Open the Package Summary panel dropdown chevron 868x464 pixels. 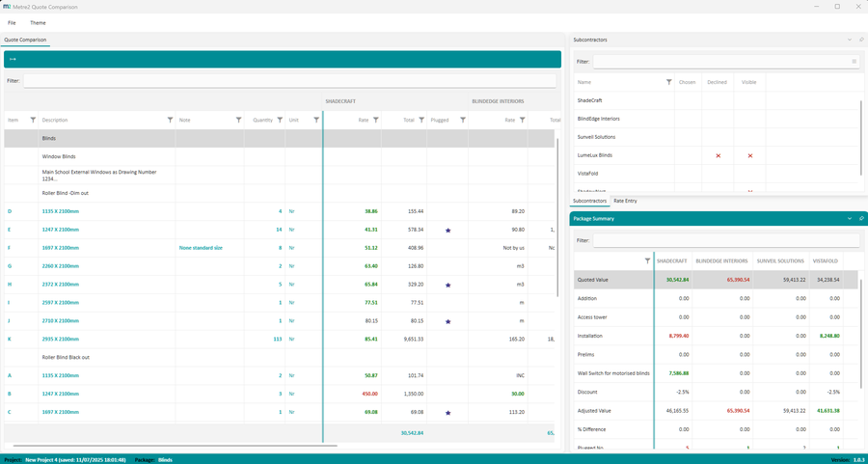click(850, 219)
